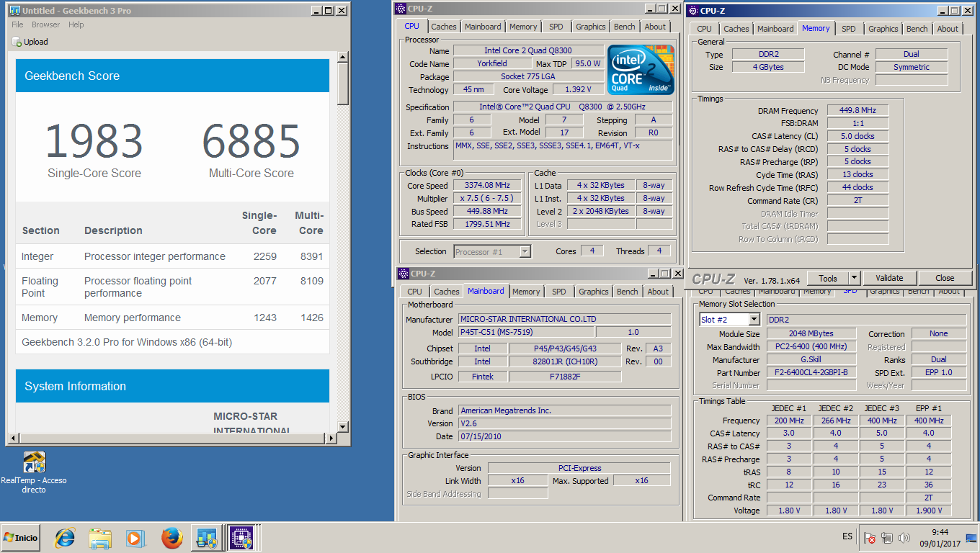The width and height of the screenshot is (980, 553).
Task: Switch to Caches tab in CPU-Z processor window
Action: coord(444,27)
